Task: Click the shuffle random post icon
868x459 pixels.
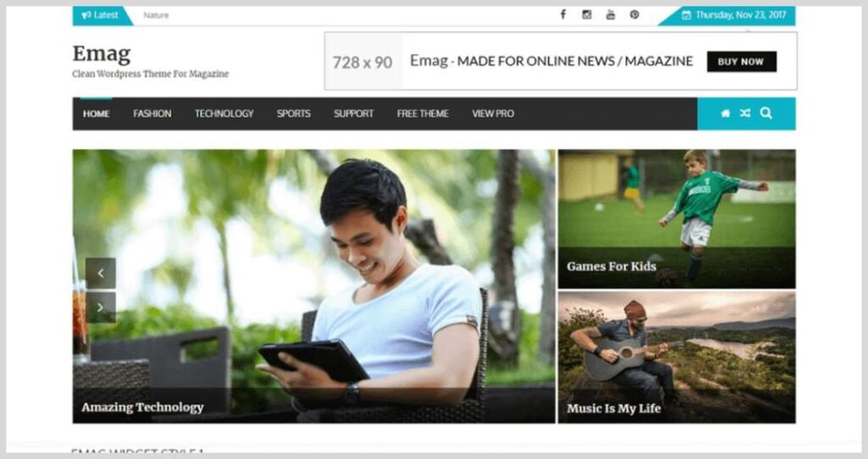Action: tap(745, 113)
